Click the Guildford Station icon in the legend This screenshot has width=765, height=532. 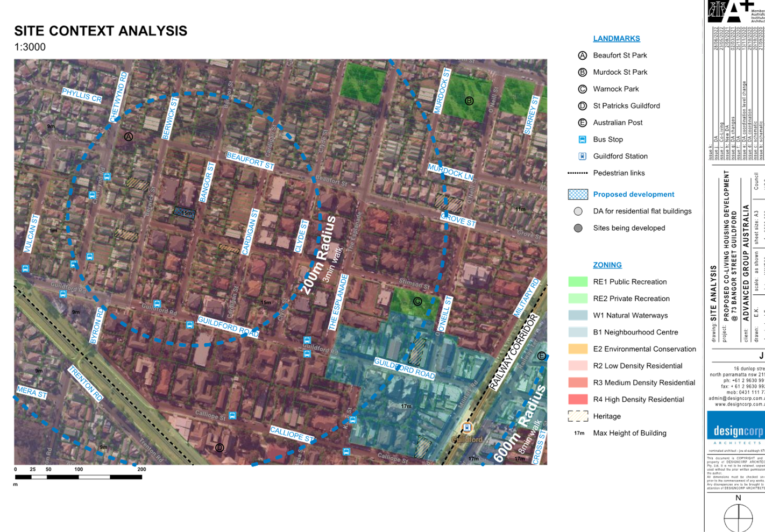(582, 156)
